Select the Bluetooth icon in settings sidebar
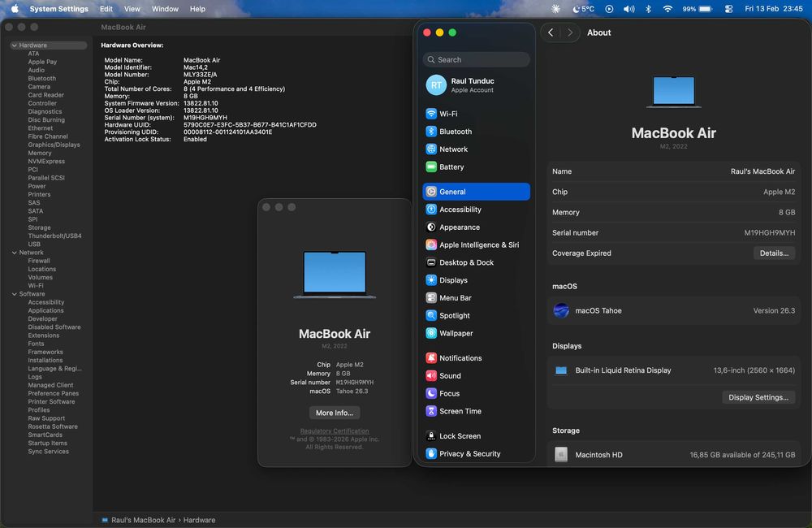This screenshot has height=528, width=812. (x=431, y=132)
